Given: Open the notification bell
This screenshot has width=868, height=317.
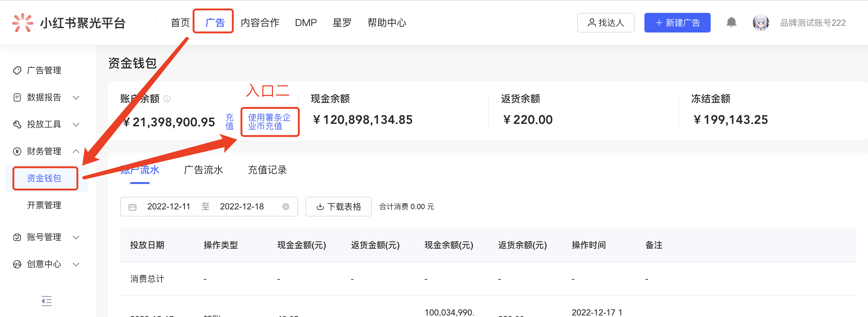Looking at the screenshot, I should (x=731, y=23).
